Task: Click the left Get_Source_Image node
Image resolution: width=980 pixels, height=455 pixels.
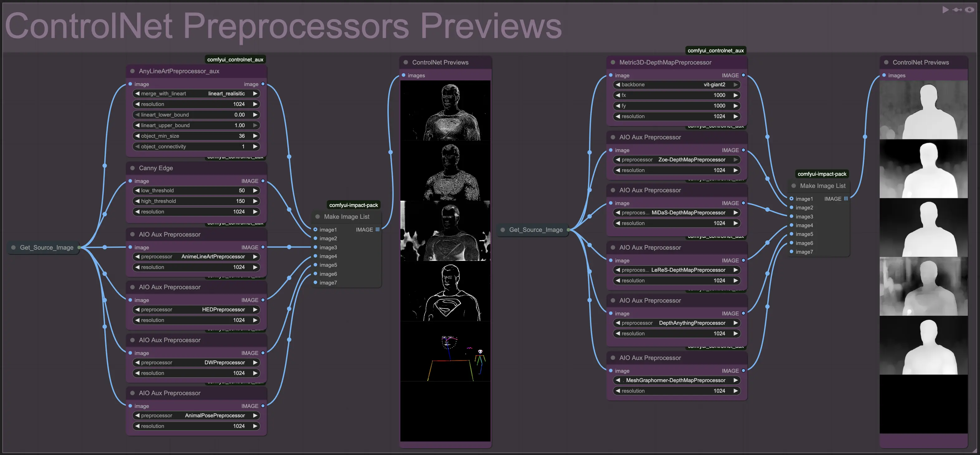Action: (x=46, y=247)
